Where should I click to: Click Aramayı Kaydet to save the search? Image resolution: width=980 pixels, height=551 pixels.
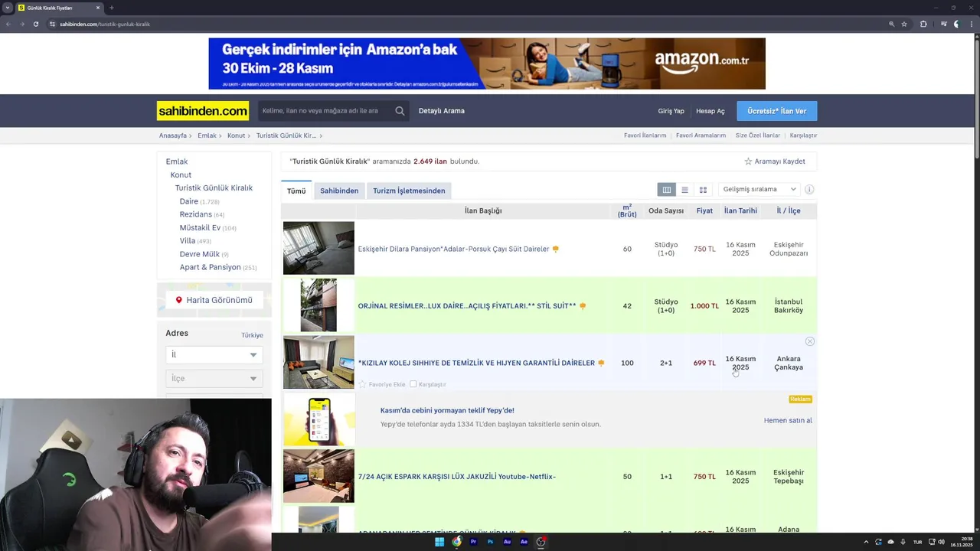[x=779, y=161]
